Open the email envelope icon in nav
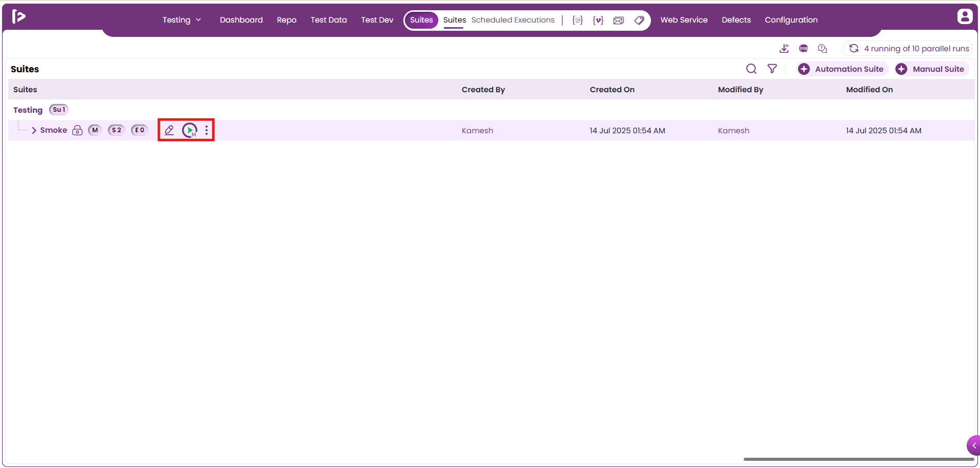This screenshot has width=980, height=468. 619,20
